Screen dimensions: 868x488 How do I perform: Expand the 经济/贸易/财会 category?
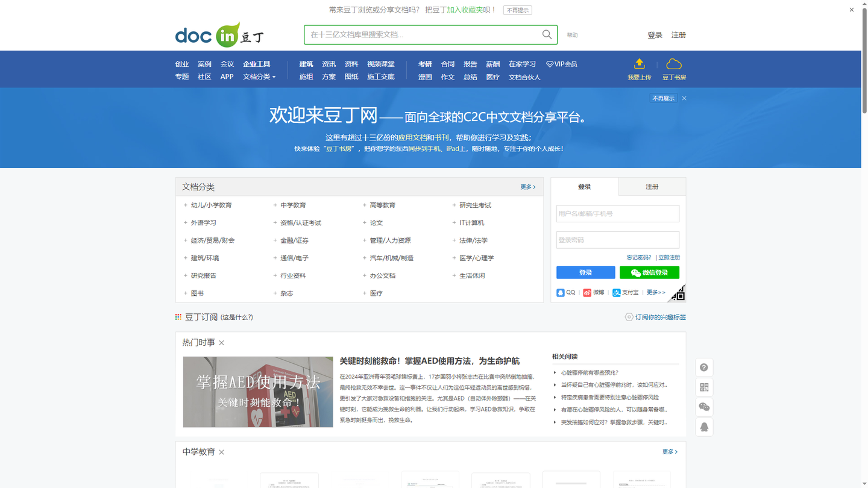(x=185, y=240)
